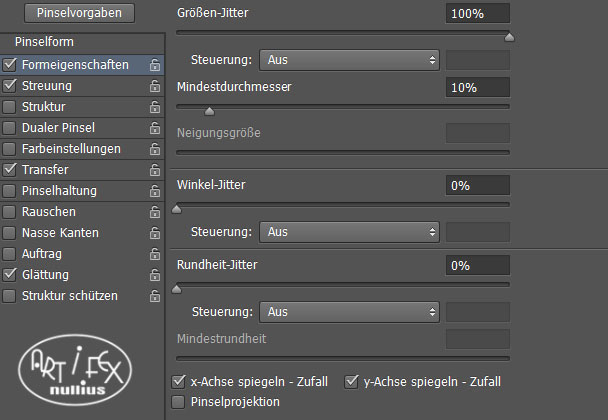Enable the Farbeinstellungen checkbox
The height and width of the screenshot is (420, 608).
click(x=9, y=149)
